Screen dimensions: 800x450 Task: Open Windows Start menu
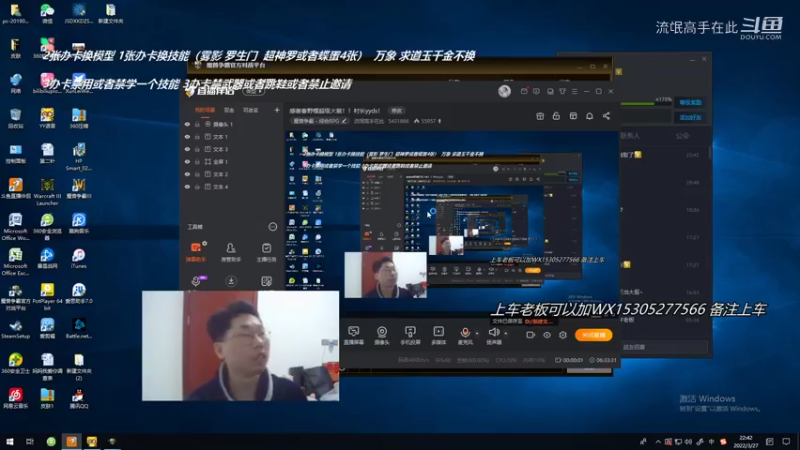coord(10,441)
